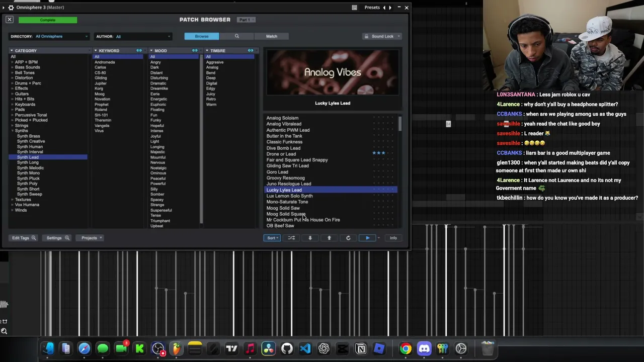Open Finder from the dock
Viewport: 644px width, 362px height.
[x=47, y=348]
